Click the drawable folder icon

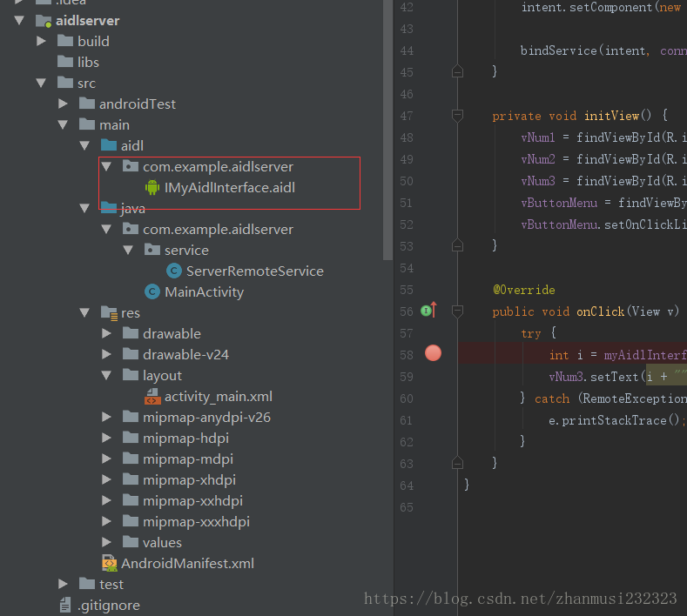[x=130, y=333]
